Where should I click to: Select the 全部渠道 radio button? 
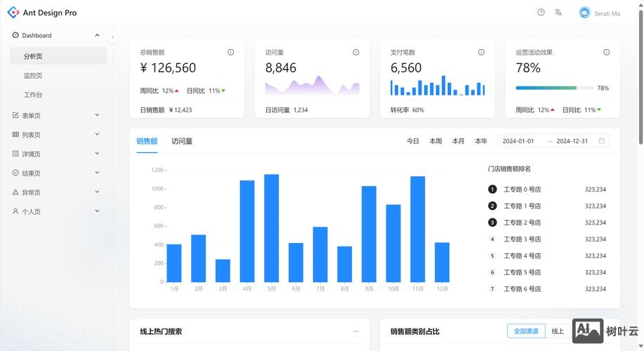pos(526,331)
